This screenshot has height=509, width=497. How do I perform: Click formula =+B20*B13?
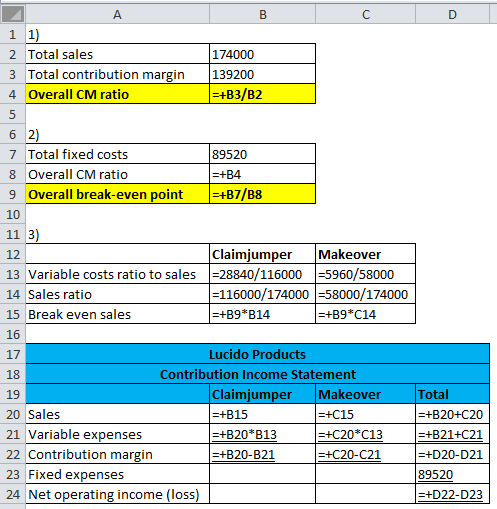click(x=262, y=434)
